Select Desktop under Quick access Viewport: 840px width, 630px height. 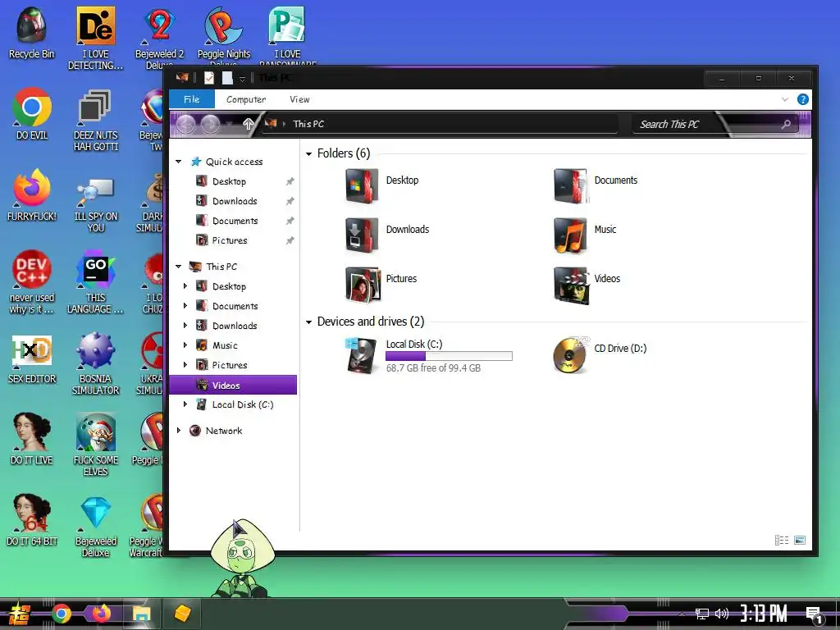pos(229,181)
